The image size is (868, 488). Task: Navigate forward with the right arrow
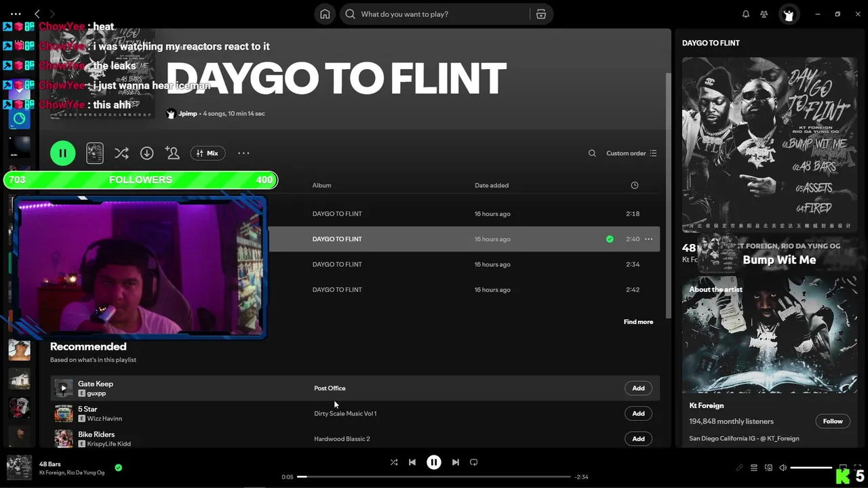(52, 14)
